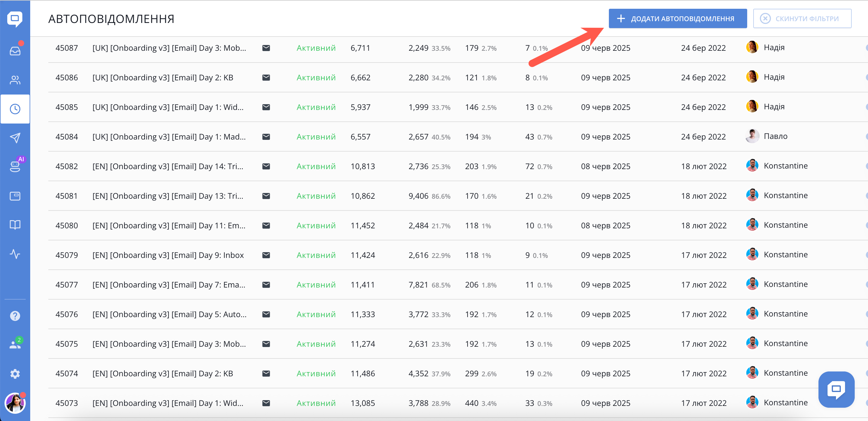Open the analytics pulse icon
Viewport: 868px width, 421px height.
(x=15, y=254)
